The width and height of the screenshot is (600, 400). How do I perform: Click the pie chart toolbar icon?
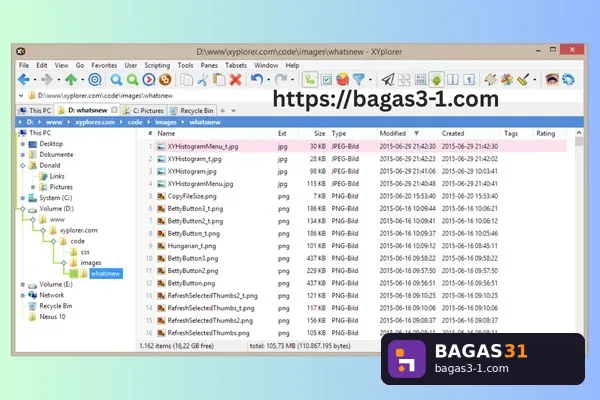coord(342,80)
